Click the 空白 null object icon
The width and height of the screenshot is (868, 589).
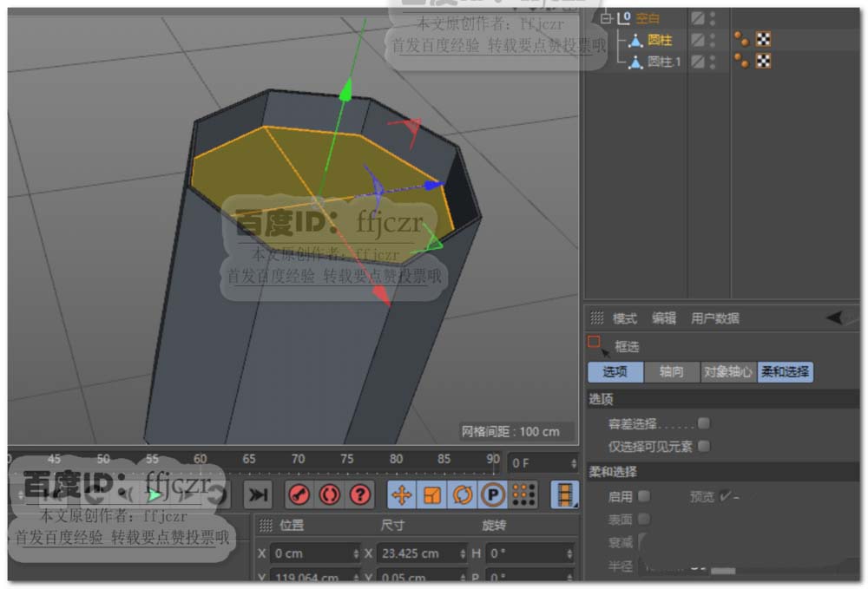pyautogui.click(x=624, y=17)
